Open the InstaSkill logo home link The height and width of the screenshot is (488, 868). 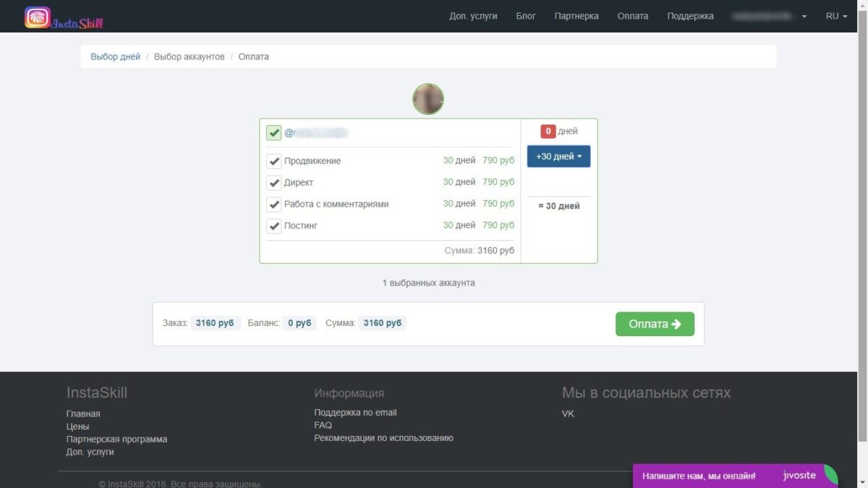pyautogui.click(x=64, y=17)
